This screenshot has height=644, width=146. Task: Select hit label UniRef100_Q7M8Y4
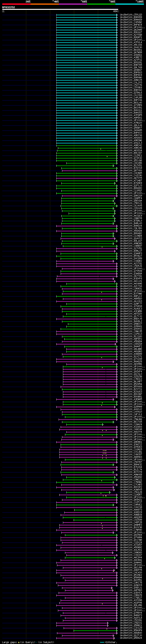pos(131,613)
